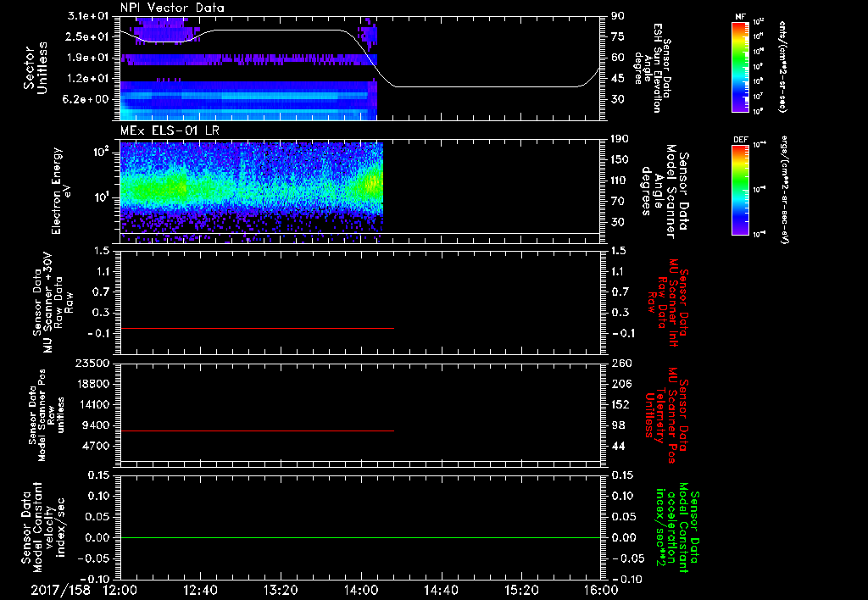Click the 4700 scanner position tick
This screenshot has height=600, width=868.
[97, 446]
